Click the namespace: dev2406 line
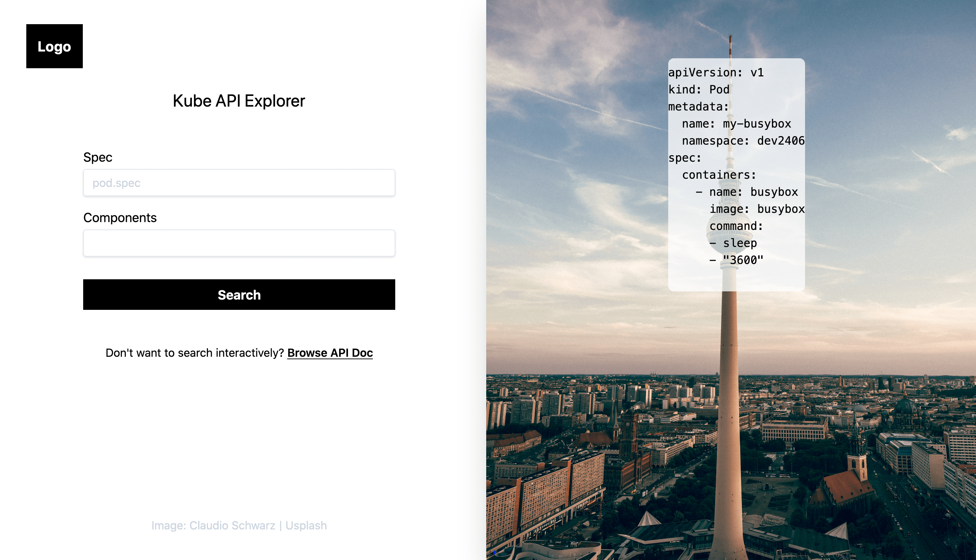This screenshot has height=560, width=976. pyautogui.click(x=743, y=141)
